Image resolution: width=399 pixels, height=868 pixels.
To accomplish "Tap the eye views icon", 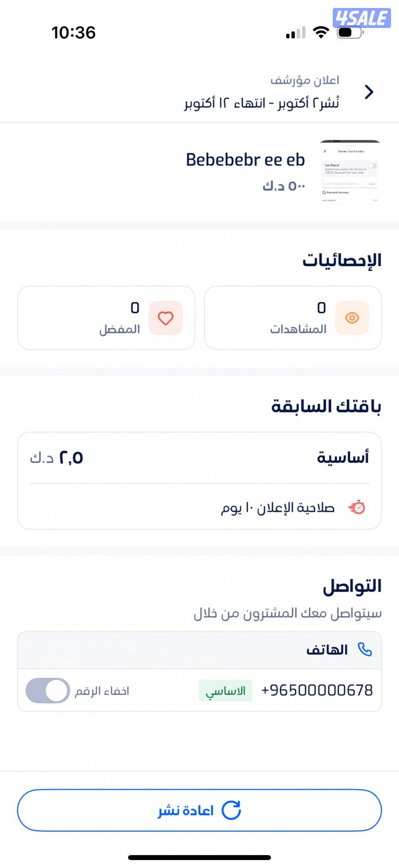I will pyautogui.click(x=352, y=318).
